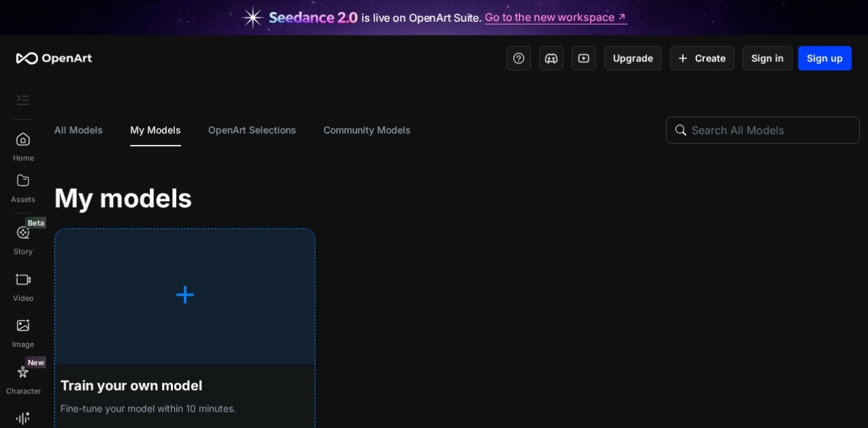Click the Create button
Screen dimensions: 868x428
tap(702, 59)
